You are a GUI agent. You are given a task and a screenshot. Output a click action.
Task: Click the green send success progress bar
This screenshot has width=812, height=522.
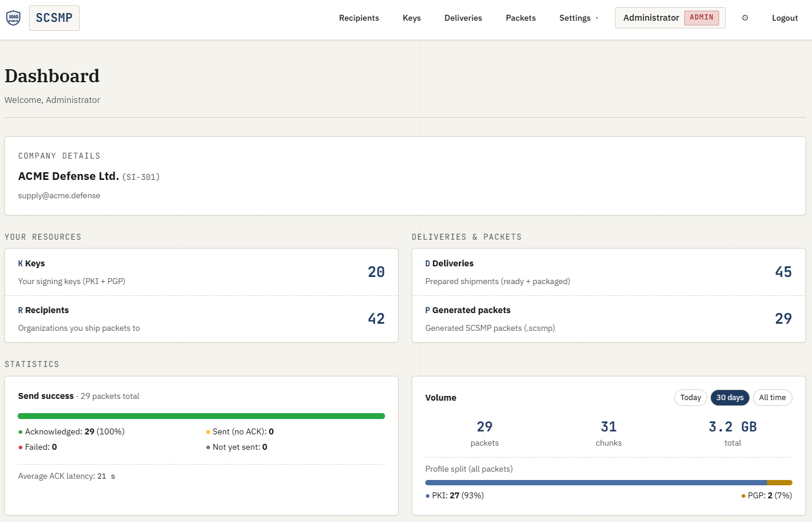201,416
